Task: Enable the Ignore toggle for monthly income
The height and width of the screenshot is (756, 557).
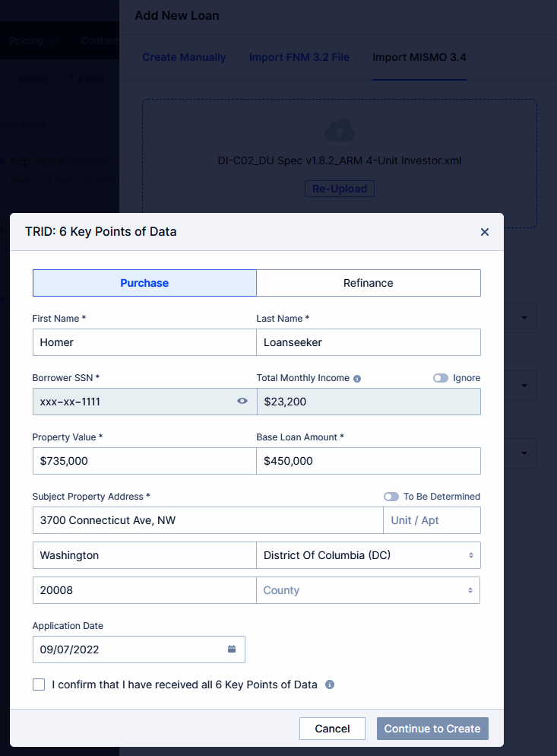Action: [x=440, y=378]
